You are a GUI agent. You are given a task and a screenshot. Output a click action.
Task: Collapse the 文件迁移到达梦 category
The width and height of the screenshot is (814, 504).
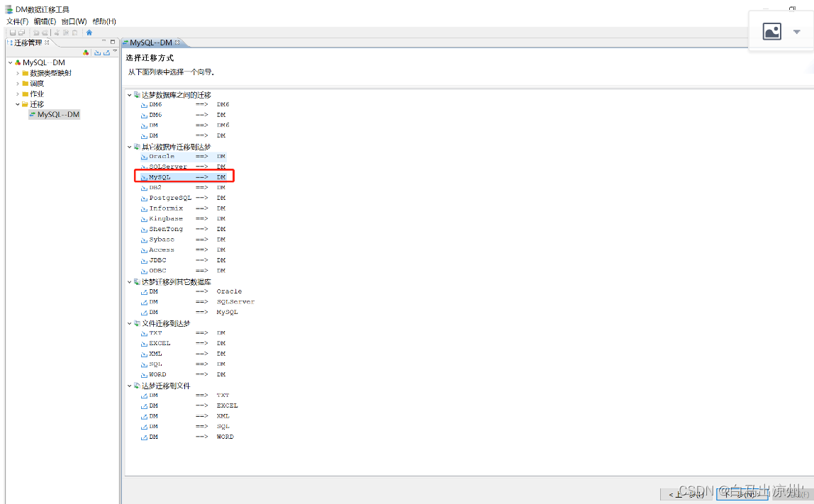click(130, 323)
